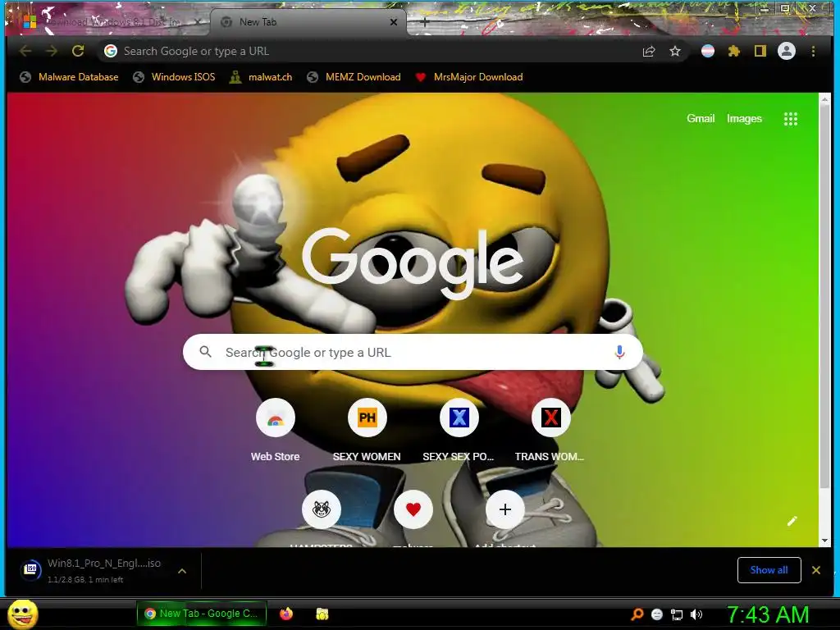The width and height of the screenshot is (840, 630).
Task: Open the malwat.ch bookmark
Action: click(260, 77)
